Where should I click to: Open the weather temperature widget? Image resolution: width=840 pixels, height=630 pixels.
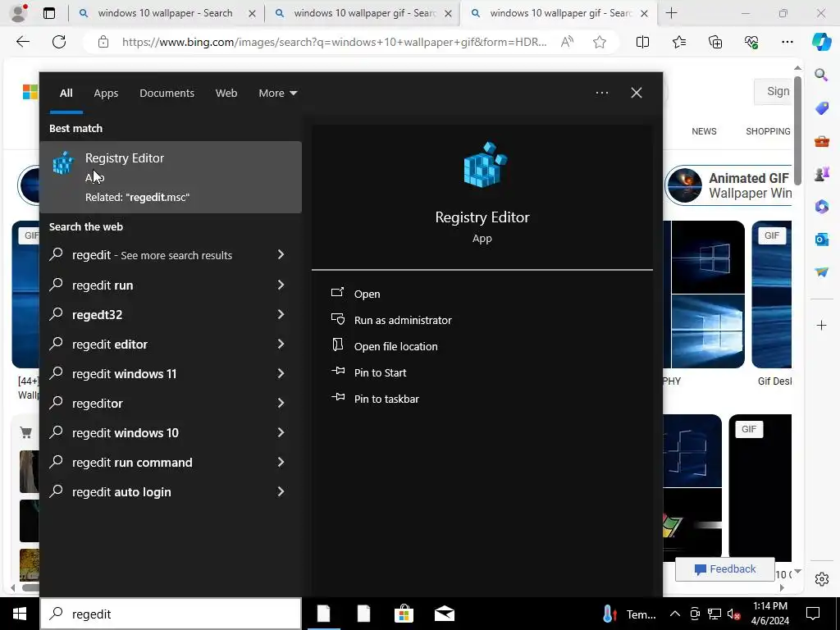[629, 614]
